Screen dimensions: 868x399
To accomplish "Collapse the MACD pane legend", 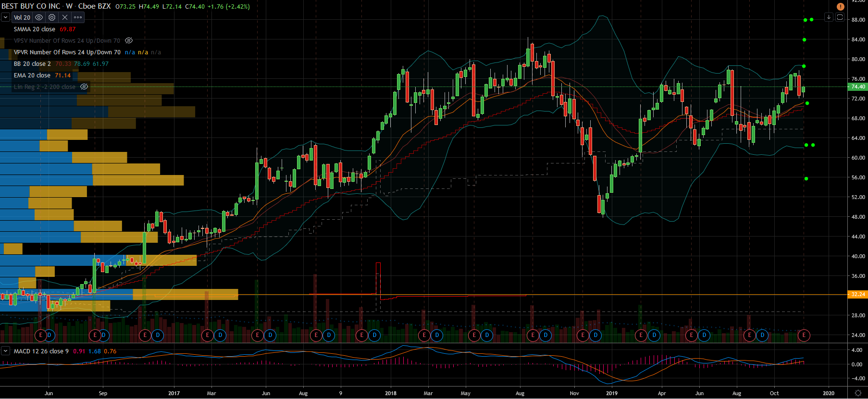I will tap(5, 351).
